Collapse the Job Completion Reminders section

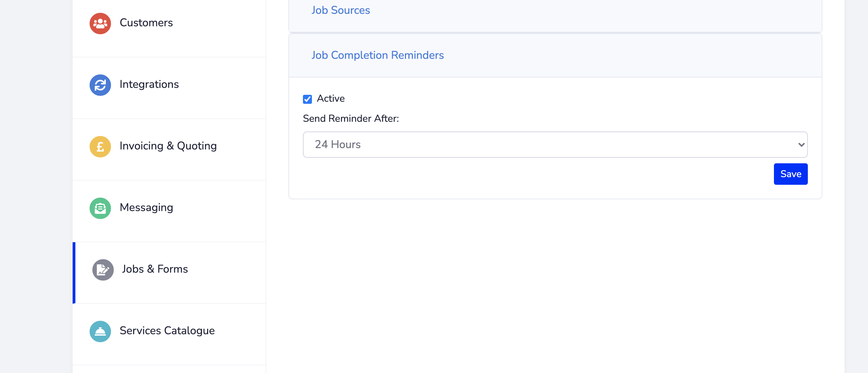coord(555,55)
